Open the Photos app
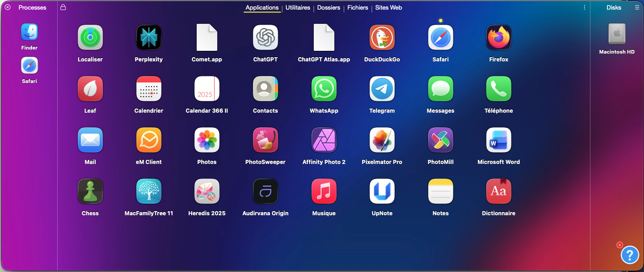This screenshot has width=644, height=272. (x=207, y=140)
